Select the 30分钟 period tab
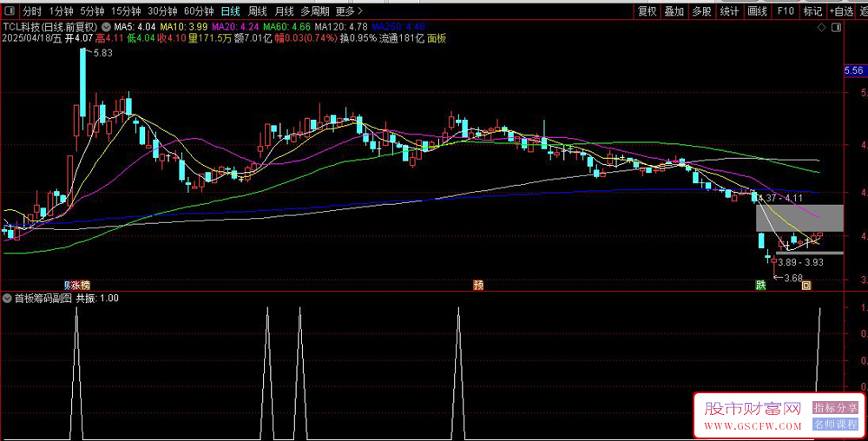This screenshot has height=441, width=868. (x=162, y=11)
